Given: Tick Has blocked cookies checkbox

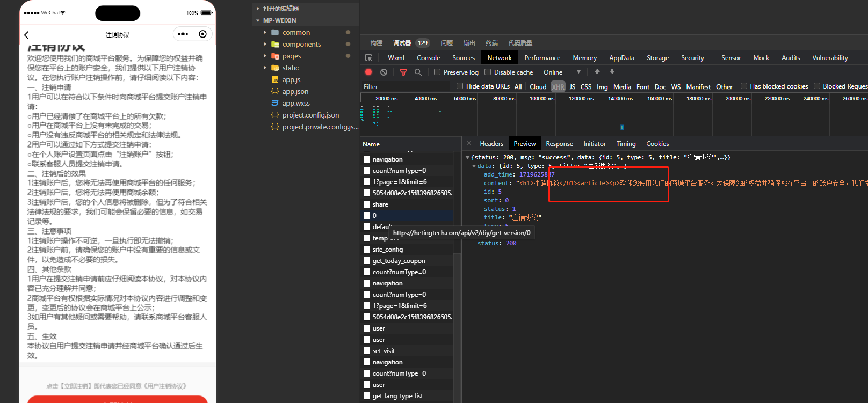Looking at the screenshot, I should 744,86.
